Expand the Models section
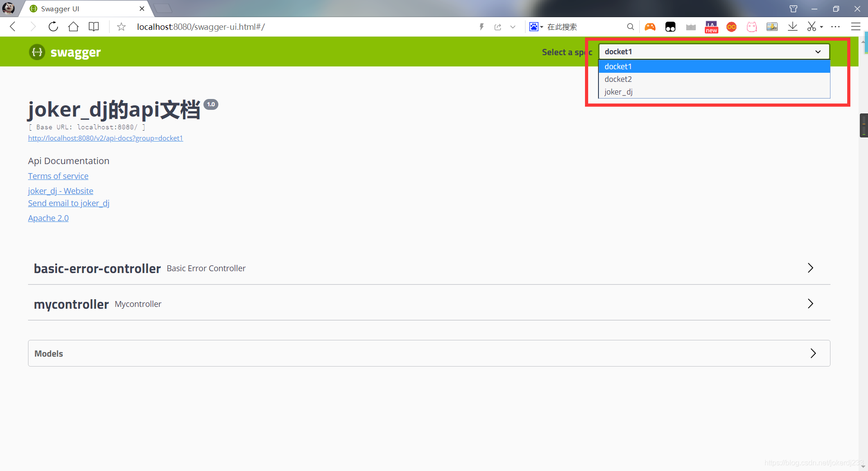 429,353
